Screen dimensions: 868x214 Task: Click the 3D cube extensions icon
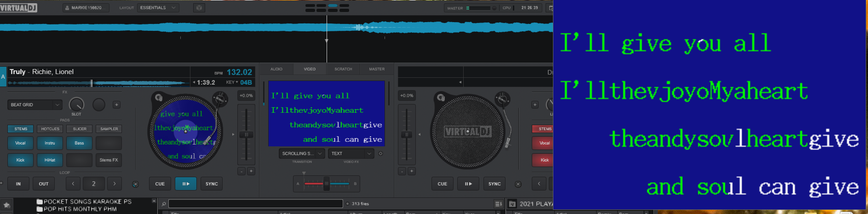199,8
